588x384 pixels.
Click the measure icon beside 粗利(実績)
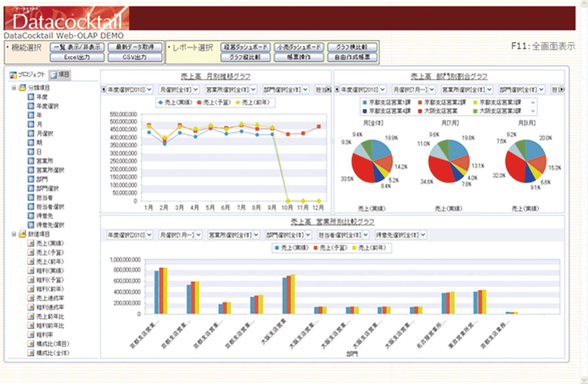click(31, 271)
